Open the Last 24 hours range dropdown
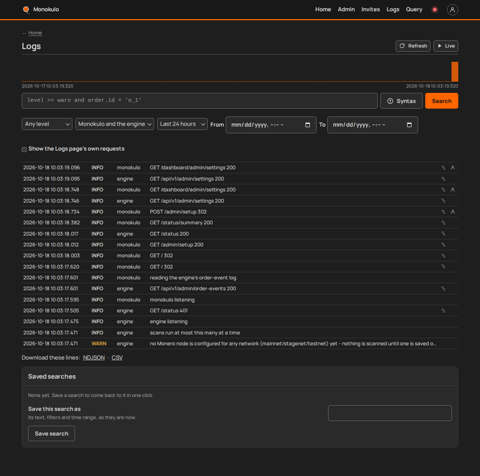 pos(182,124)
